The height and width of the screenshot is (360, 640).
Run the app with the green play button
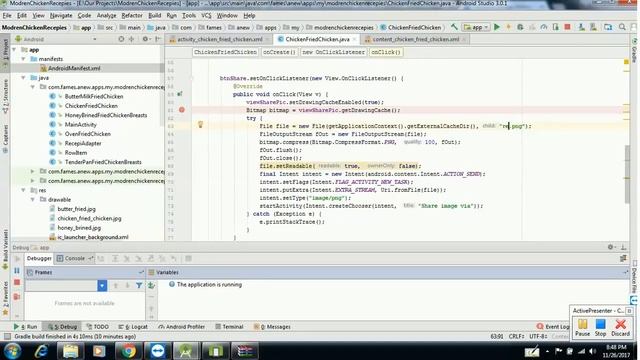(497, 27)
